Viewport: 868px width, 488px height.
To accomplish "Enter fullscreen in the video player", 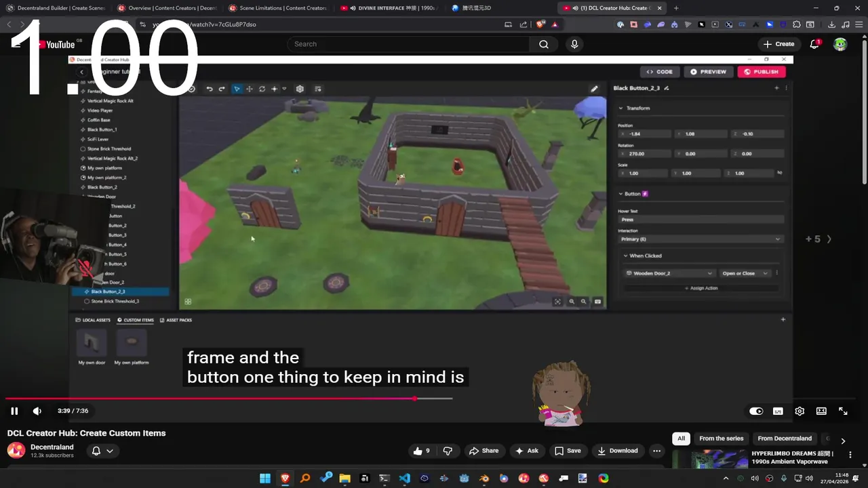I will (x=843, y=411).
